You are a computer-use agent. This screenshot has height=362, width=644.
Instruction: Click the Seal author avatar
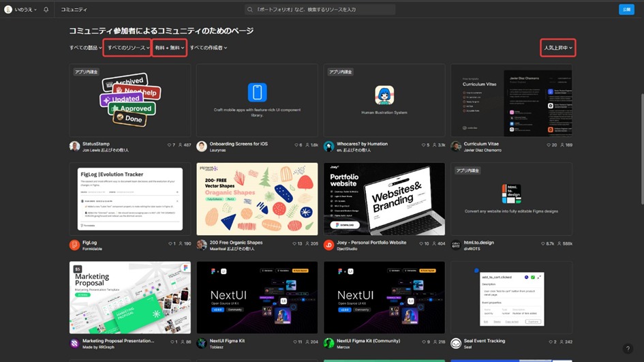tap(456, 343)
